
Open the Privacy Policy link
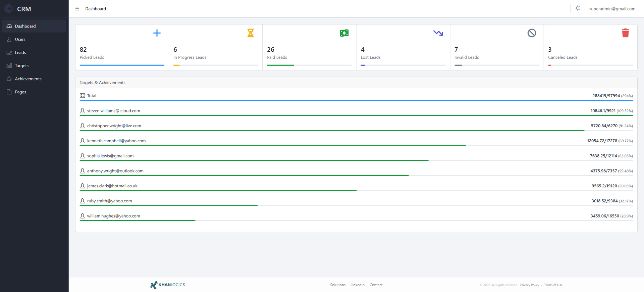(530, 285)
